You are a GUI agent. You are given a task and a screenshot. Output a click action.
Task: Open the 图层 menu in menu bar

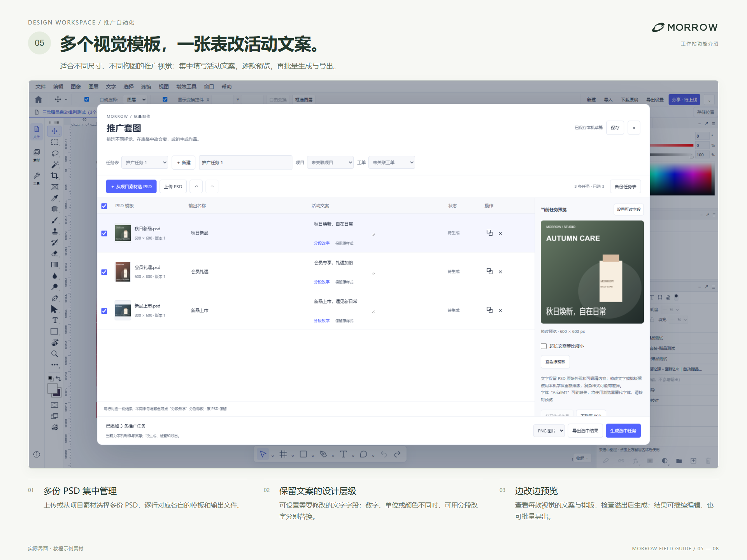pyautogui.click(x=93, y=87)
